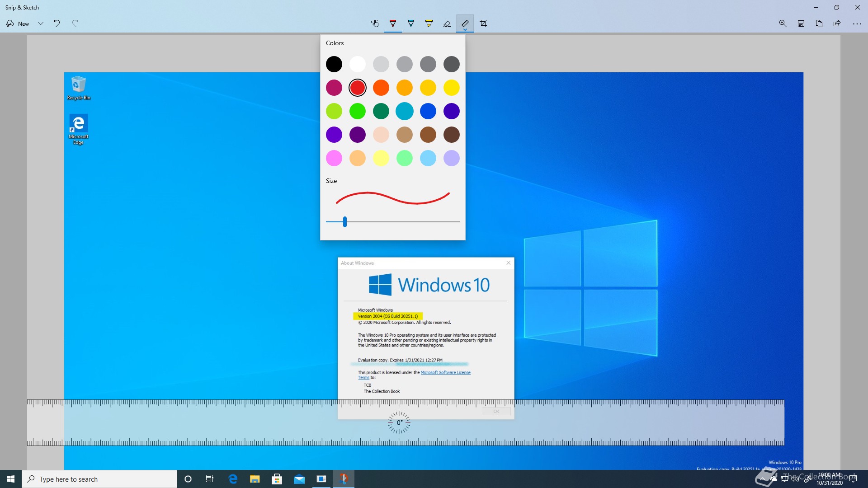Click the pen Size slider handle
Image resolution: width=868 pixels, height=488 pixels.
point(345,222)
